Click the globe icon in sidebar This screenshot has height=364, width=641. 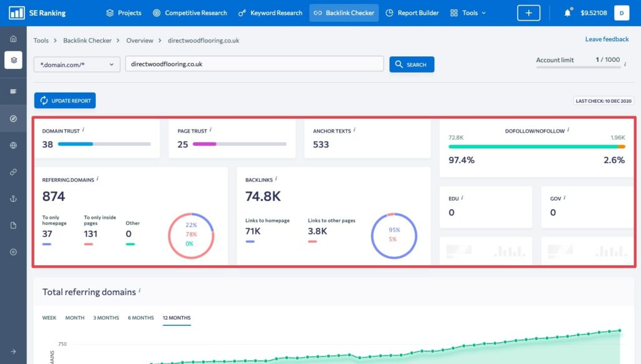pos(14,146)
